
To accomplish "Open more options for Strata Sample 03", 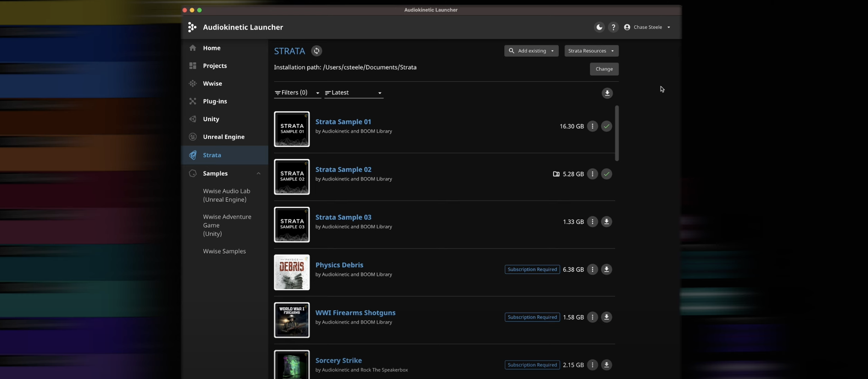I will 592,222.
